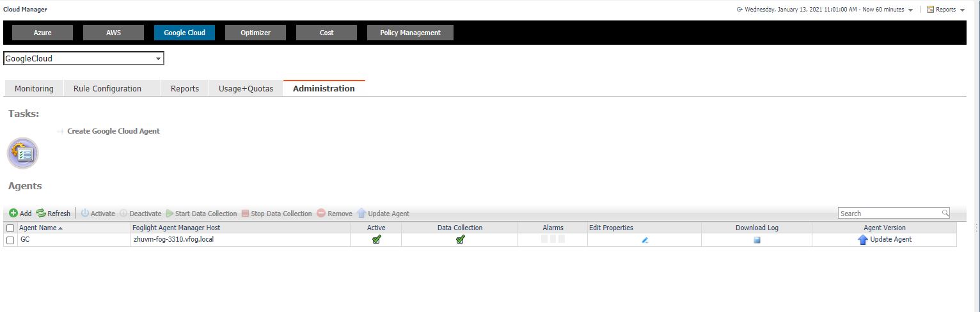The height and width of the screenshot is (312, 980).
Task: Open the Policy Management tab
Action: 410,33
